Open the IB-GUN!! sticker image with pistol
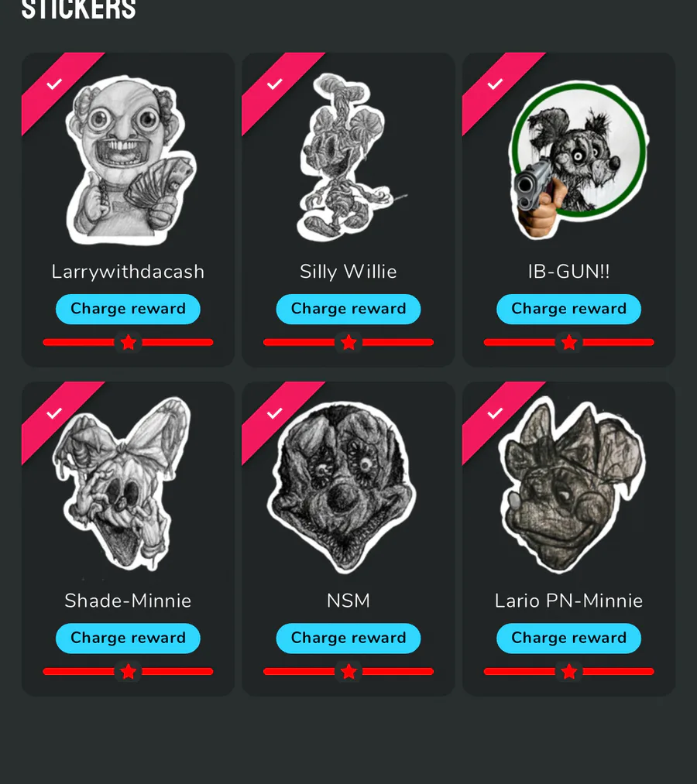 (x=578, y=159)
